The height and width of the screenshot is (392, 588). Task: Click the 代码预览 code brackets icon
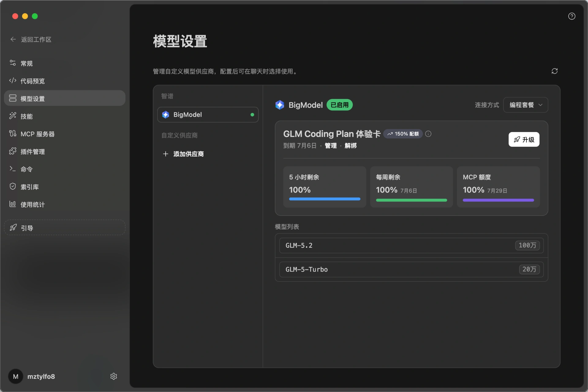(x=13, y=81)
